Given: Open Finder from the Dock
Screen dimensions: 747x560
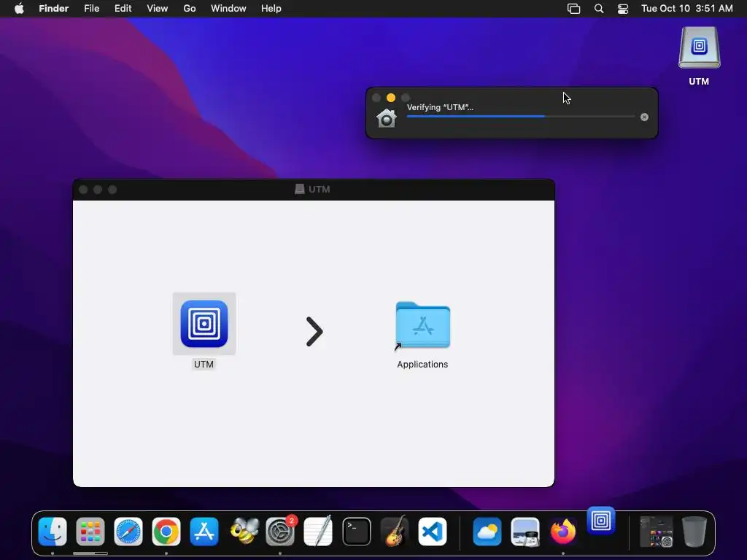Looking at the screenshot, I should coord(53,532).
